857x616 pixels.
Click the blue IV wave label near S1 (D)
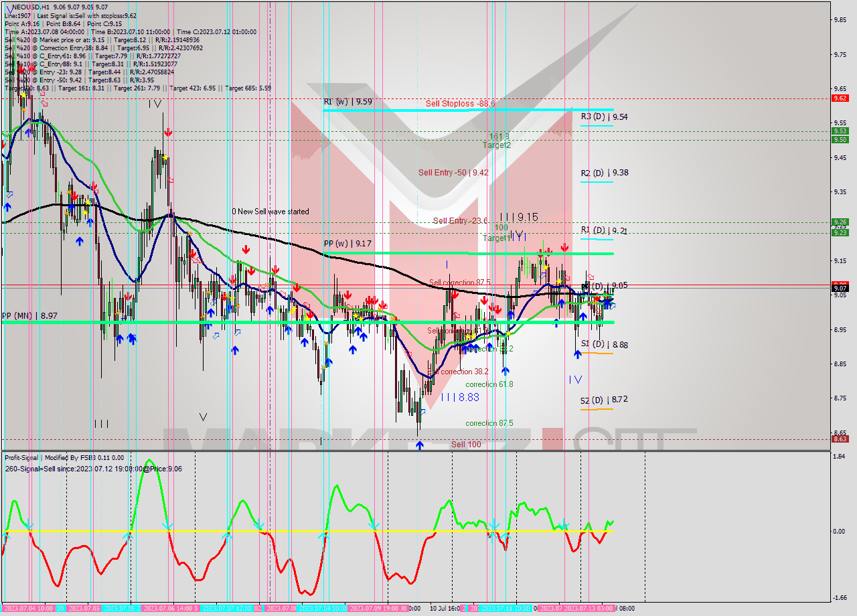pos(575,380)
